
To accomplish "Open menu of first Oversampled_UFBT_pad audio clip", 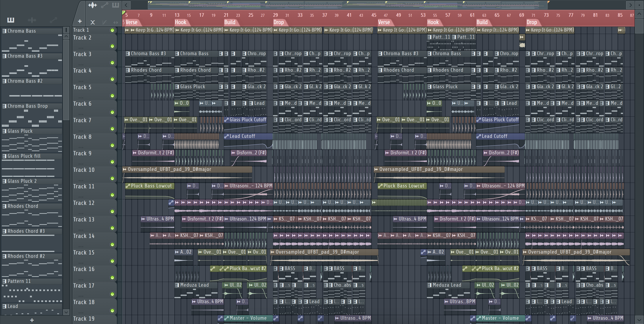I will (125, 169).
